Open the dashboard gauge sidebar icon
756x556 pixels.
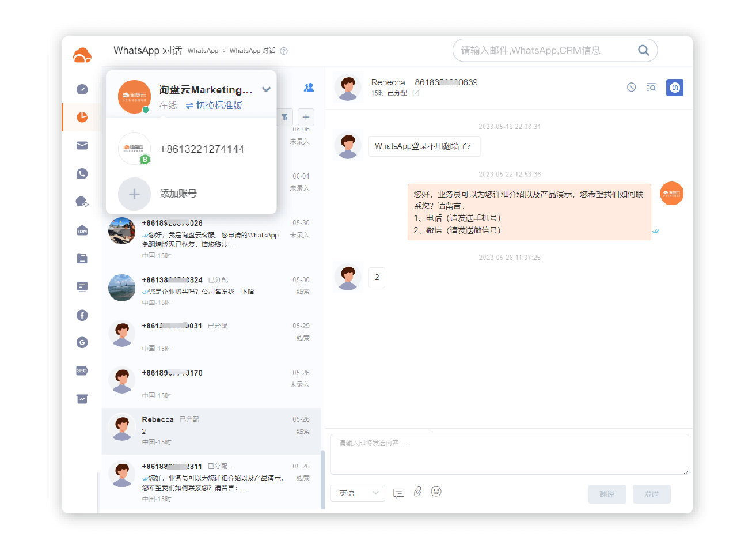click(x=82, y=89)
